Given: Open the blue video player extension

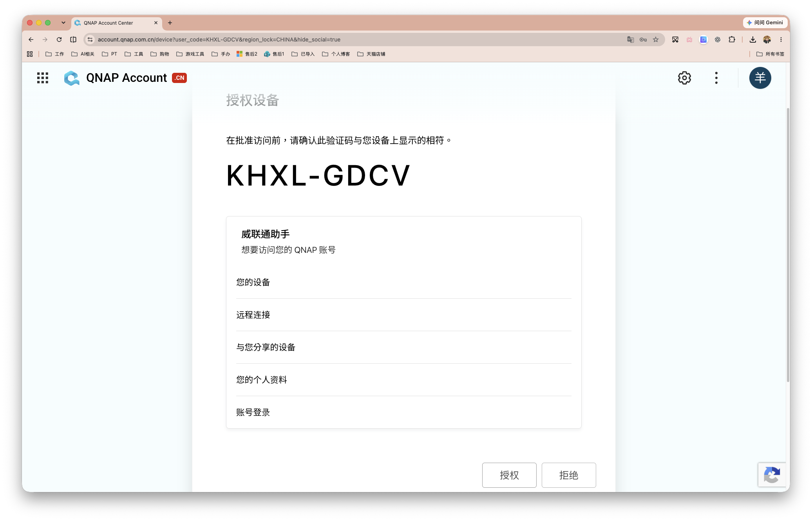Looking at the screenshot, I should click(x=703, y=40).
